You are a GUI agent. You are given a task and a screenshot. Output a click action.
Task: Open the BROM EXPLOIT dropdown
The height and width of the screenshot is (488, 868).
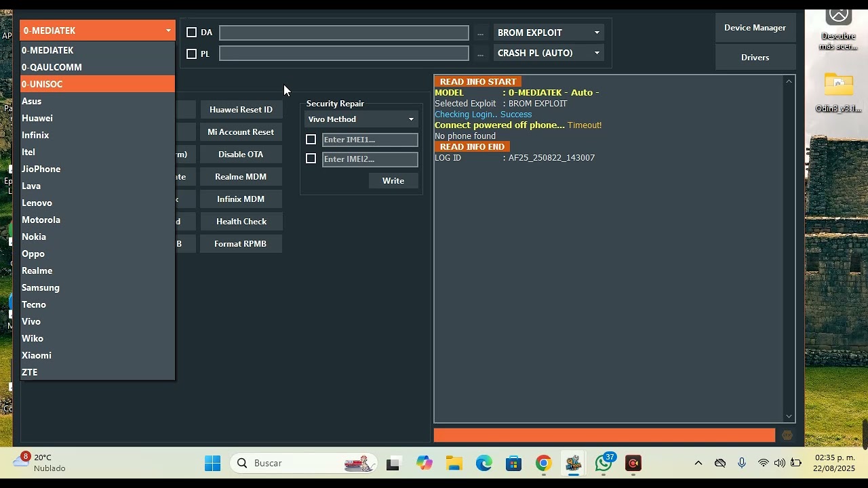[549, 33]
